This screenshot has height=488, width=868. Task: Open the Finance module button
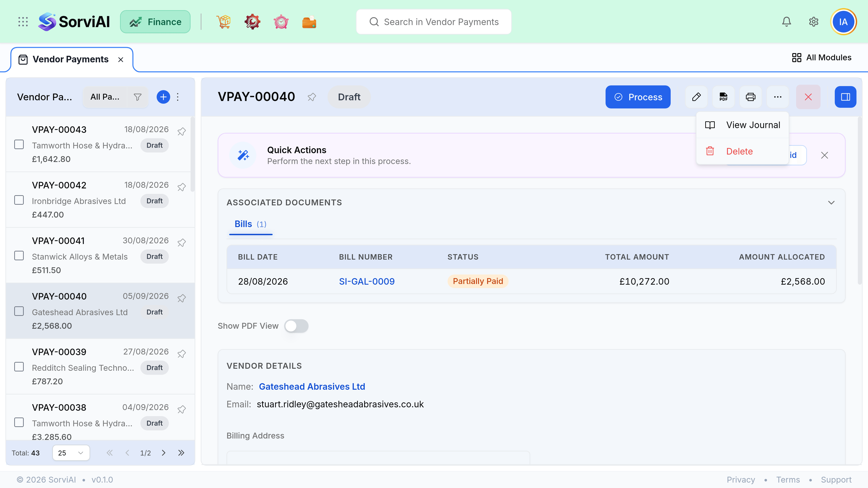click(x=155, y=22)
